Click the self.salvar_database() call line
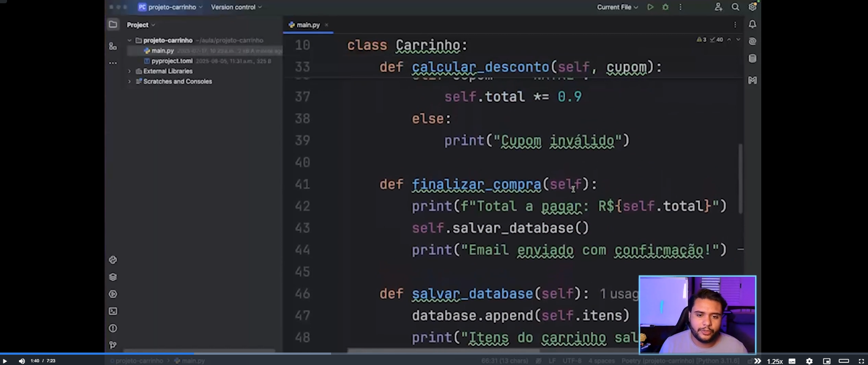This screenshot has width=868, height=365. (x=500, y=228)
